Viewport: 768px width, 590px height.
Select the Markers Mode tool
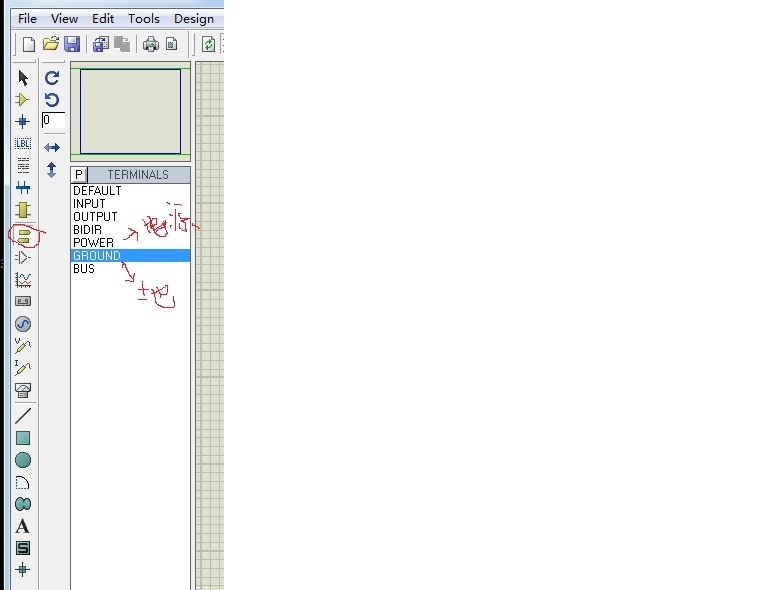(23, 569)
